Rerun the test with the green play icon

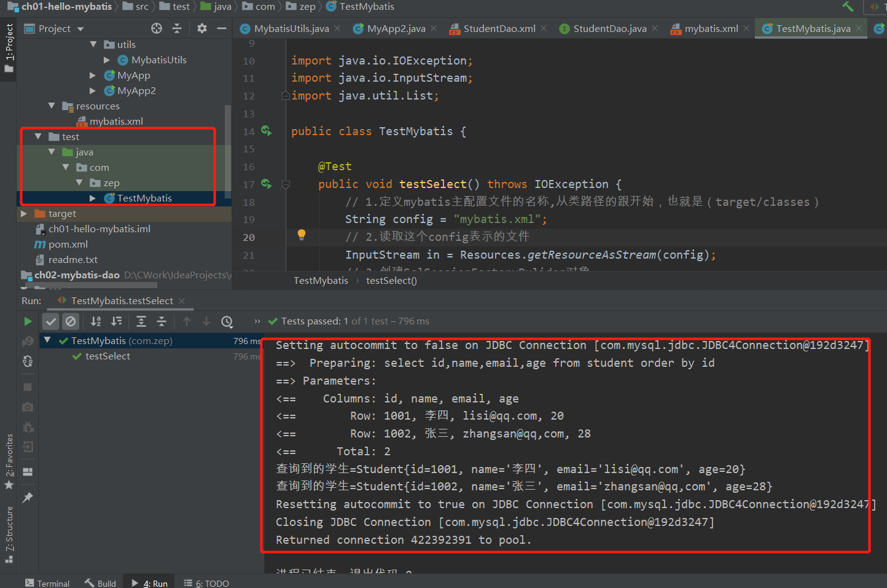28,321
